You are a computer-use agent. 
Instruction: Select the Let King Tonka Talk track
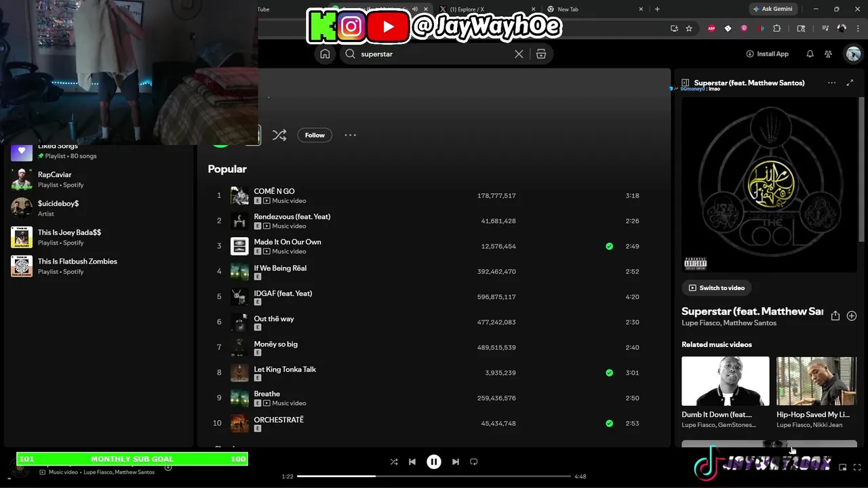285,369
